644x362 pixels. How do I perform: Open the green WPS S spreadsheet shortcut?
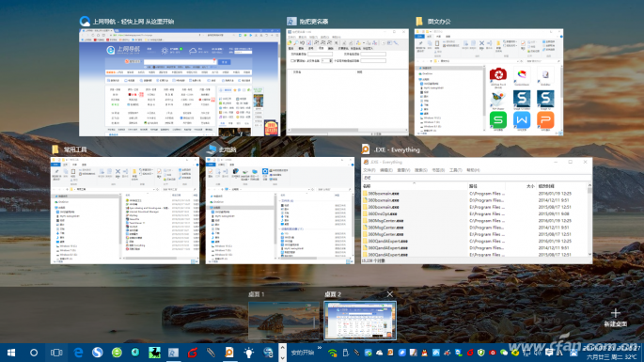point(497,120)
